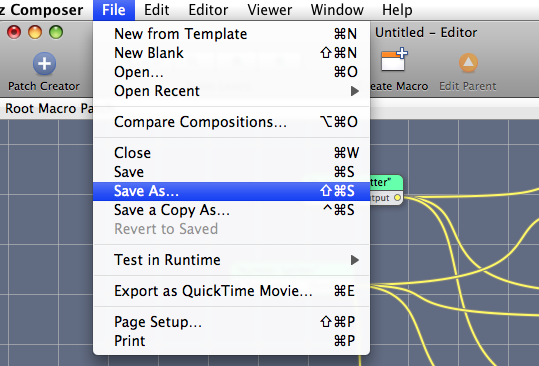The image size is (539, 366).
Task: Select Save As... from the File menu
Action: coord(231,191)
